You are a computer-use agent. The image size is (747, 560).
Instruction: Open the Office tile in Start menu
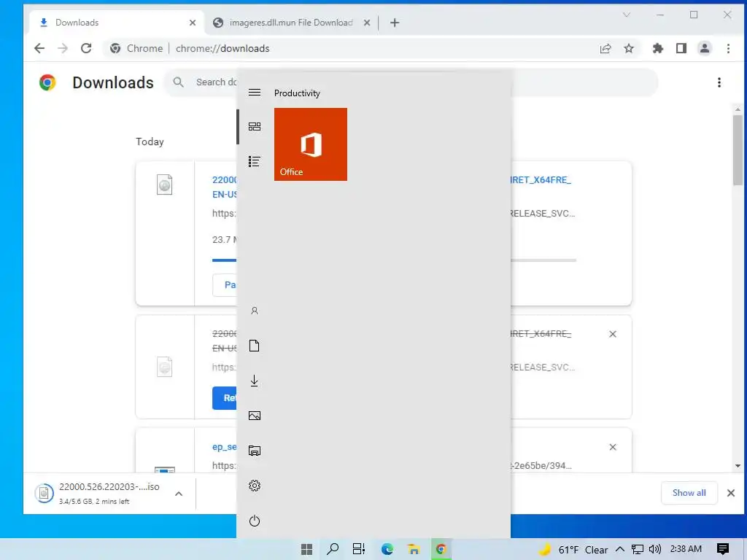click(x=311, y=144)
